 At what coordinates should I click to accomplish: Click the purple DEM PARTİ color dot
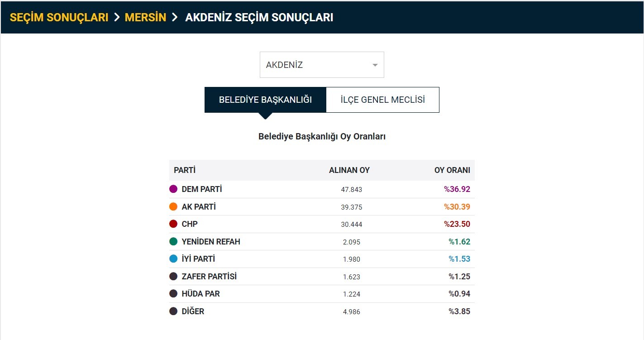tap(173, 189)
